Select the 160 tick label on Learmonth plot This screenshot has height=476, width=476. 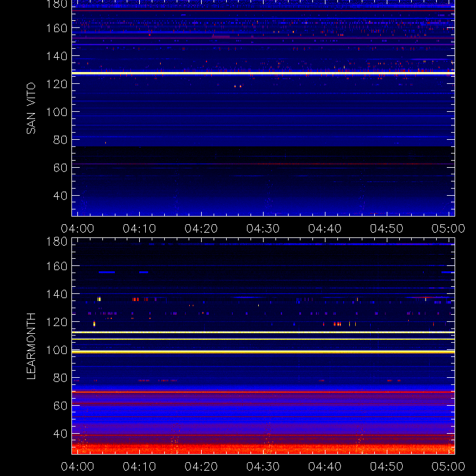[57, 266]
